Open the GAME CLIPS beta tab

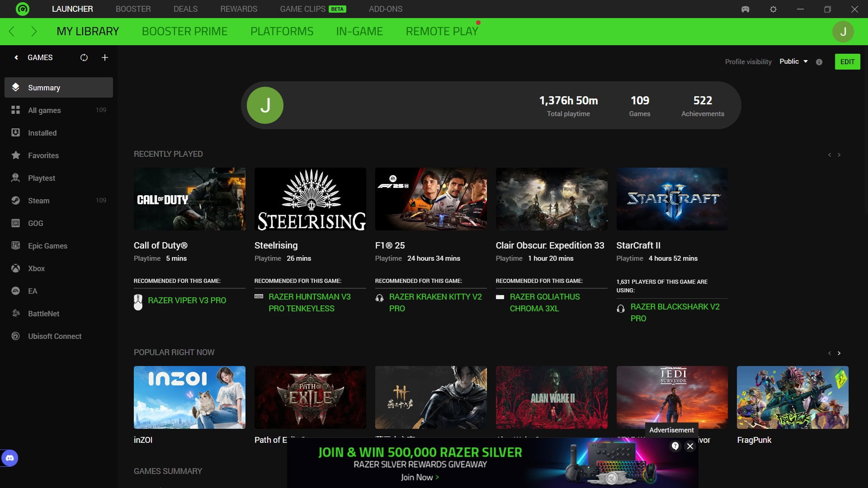coord(313,9)
